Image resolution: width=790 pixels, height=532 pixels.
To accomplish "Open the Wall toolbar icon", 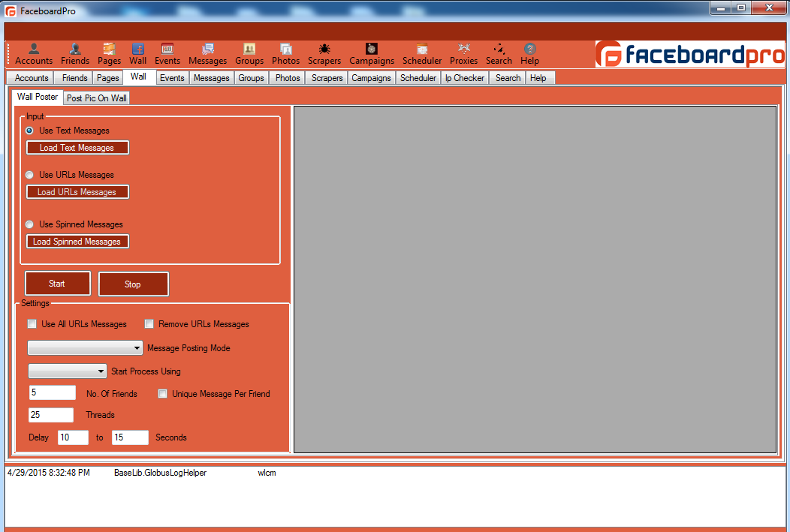I will tap(137, 54).
